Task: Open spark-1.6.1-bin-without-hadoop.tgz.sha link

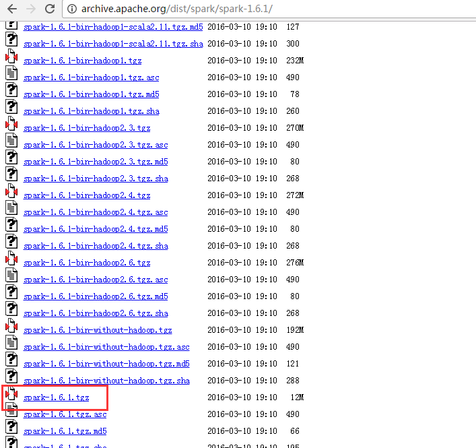Action: click(x=106, y=381)
